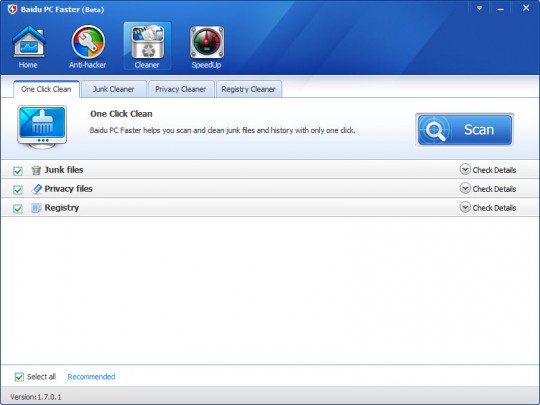Viewport: 540px width, 405px height.
Task: Open the SpeedUp gauge icon
Action: (x=207, y=42)
